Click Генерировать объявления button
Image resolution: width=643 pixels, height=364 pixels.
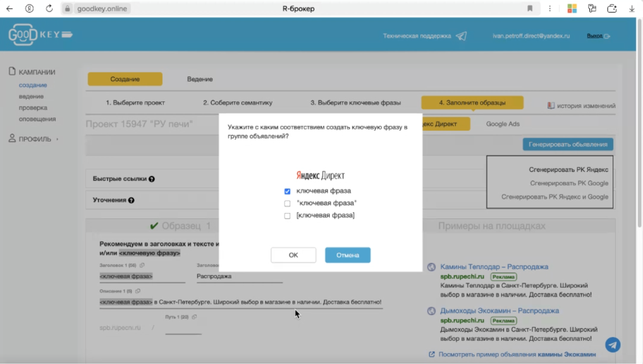tap(568, 145)
